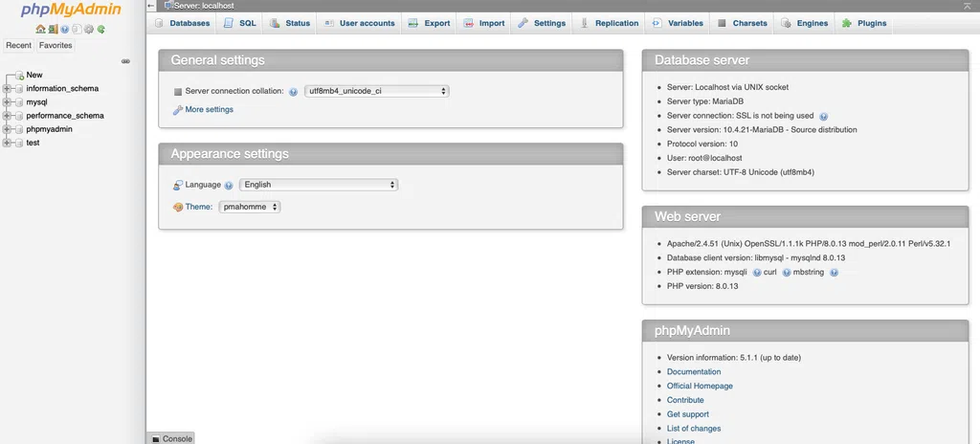The width and height of the screenshot is (980, 444).
Task: Open the Theme dropdown showing pmahomme
Action: [x=250, y=207]
